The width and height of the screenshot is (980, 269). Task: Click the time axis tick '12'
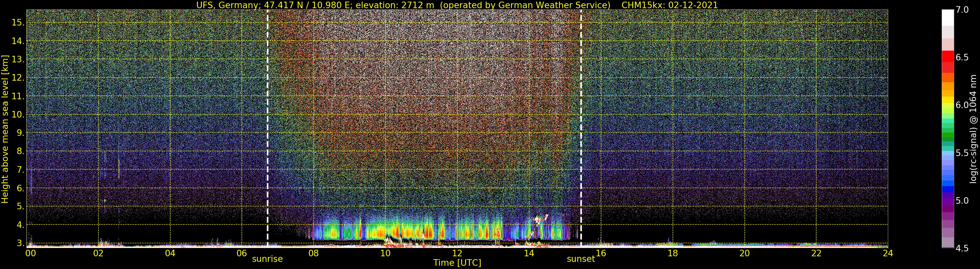[457, 253]
